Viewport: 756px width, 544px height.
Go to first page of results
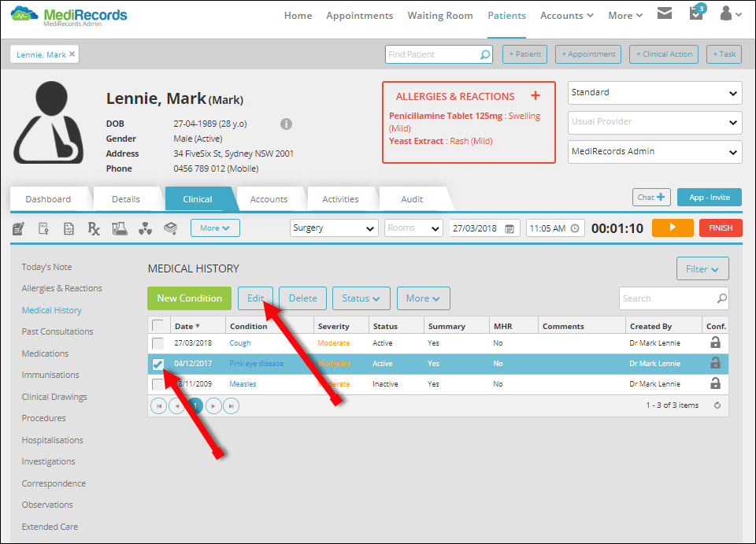[158, 405]
